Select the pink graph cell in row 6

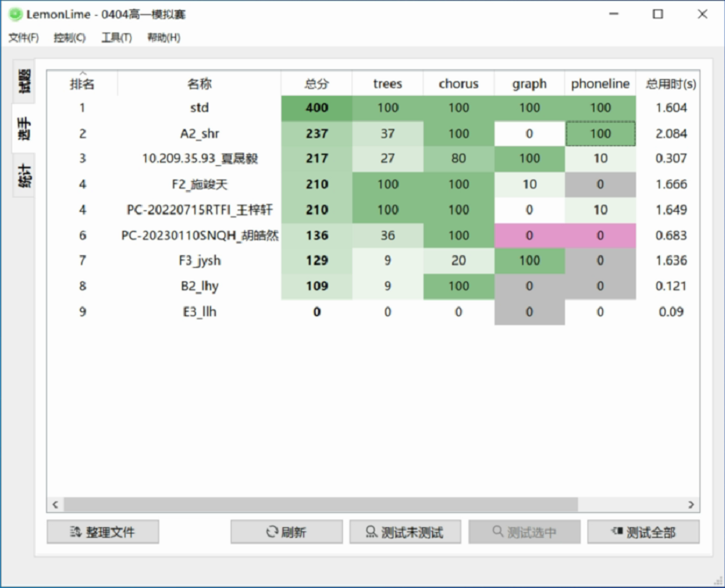(529, 236)
